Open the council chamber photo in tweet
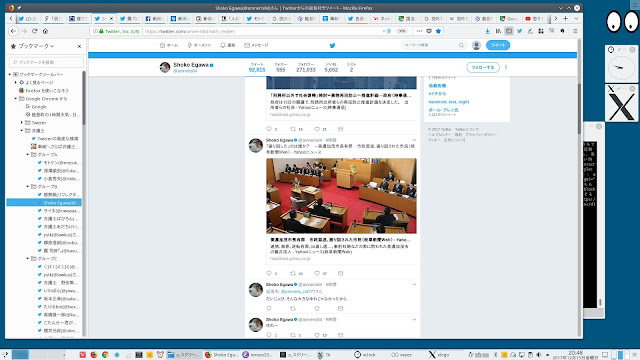The image size is (640, 360). click(341, 196)
